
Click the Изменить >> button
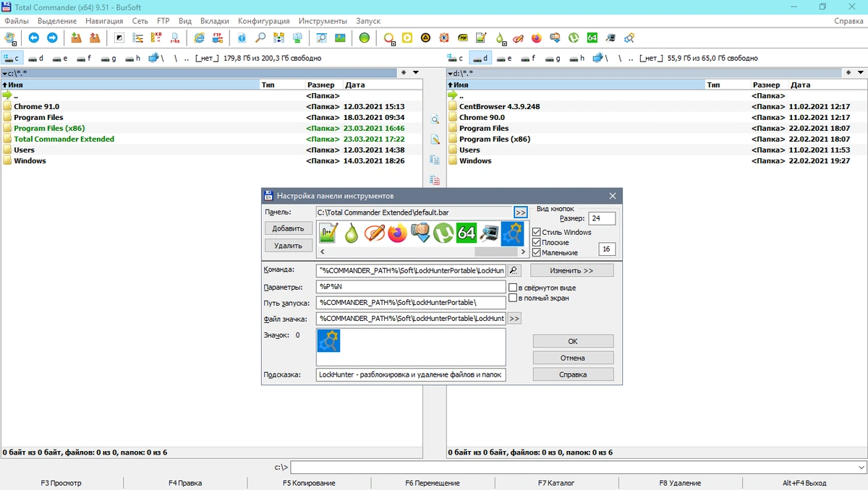572,270
